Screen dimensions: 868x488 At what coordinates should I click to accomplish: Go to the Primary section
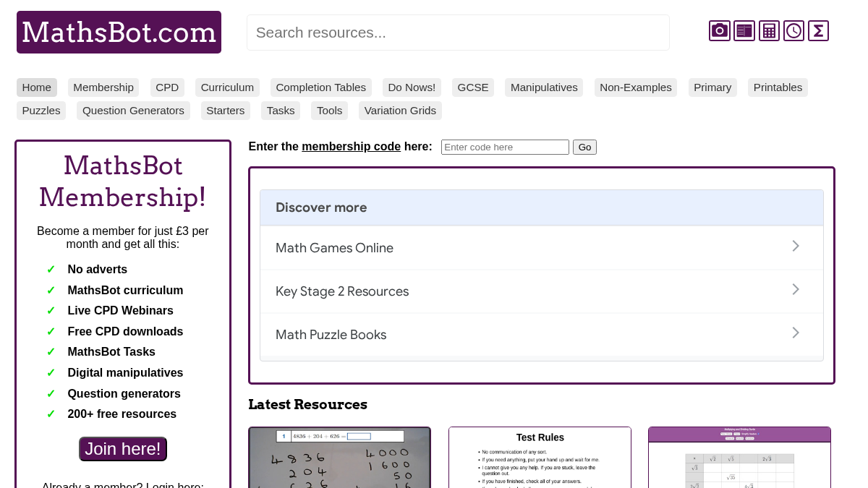[x=712, y=87]
